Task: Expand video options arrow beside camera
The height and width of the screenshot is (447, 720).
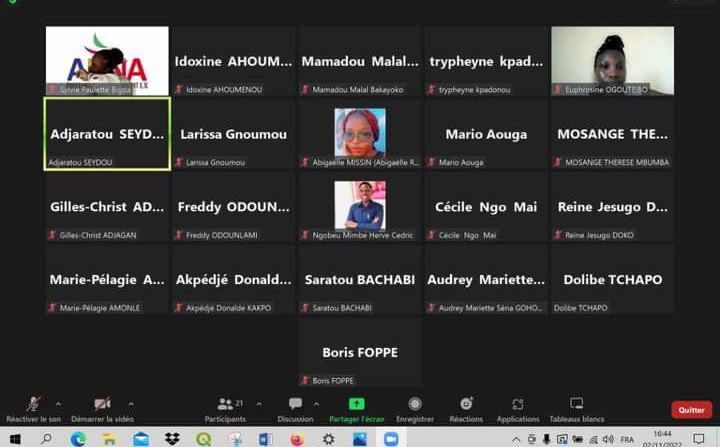Action: point(131,404)
